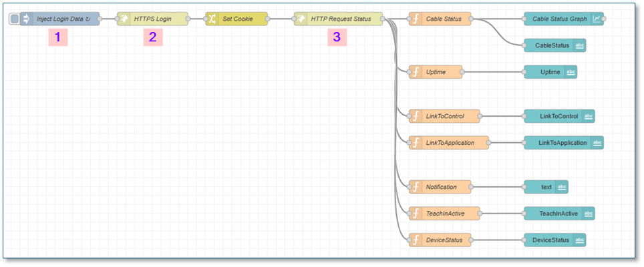This screenshot has width=644, height=267.
Task: Click function icon of LinkToControl node
Action: (416, 117)
